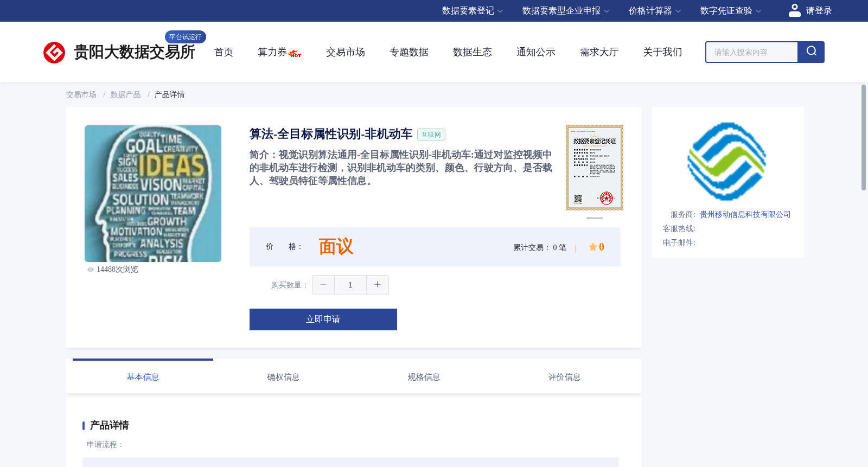Image resolution: width=868 pixels, height=467 pixels.
Task: Open the 数据生态 nav item
Action: click(473, 52)
